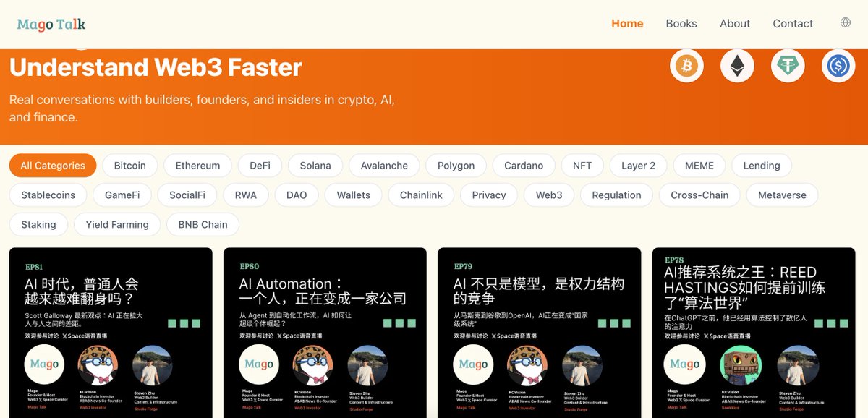Select the DAO chip
The width and height of the screenshot is (868, 418).
(297, 195)
